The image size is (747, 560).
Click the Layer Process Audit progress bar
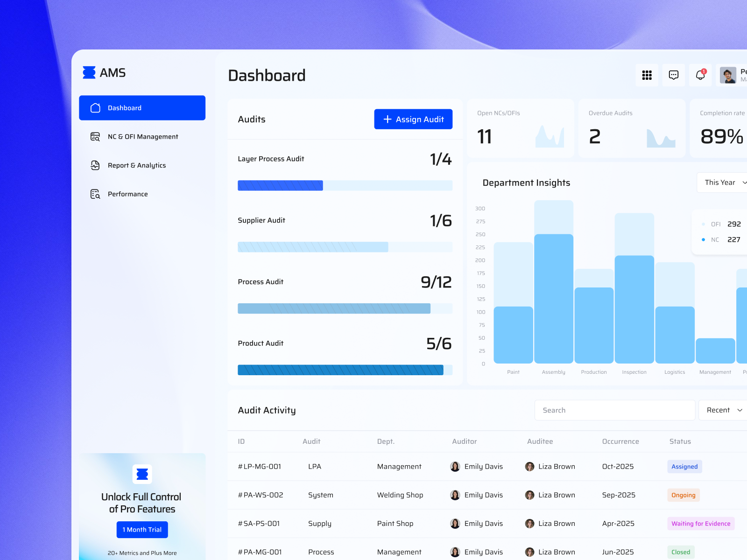click(345, 185)
